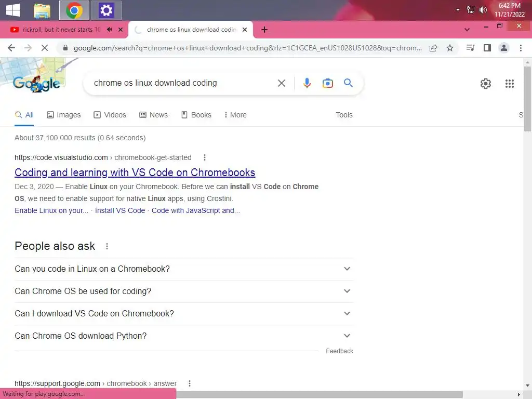532x399 pixels.
Task: Switch to the Images tab
Action: tap(64, 115)
